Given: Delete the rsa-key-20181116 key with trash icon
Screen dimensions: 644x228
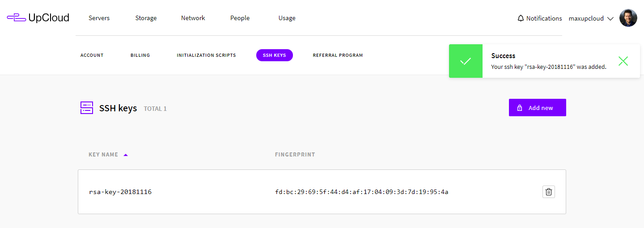Looking at the screenshot, I should pos(549,192).
